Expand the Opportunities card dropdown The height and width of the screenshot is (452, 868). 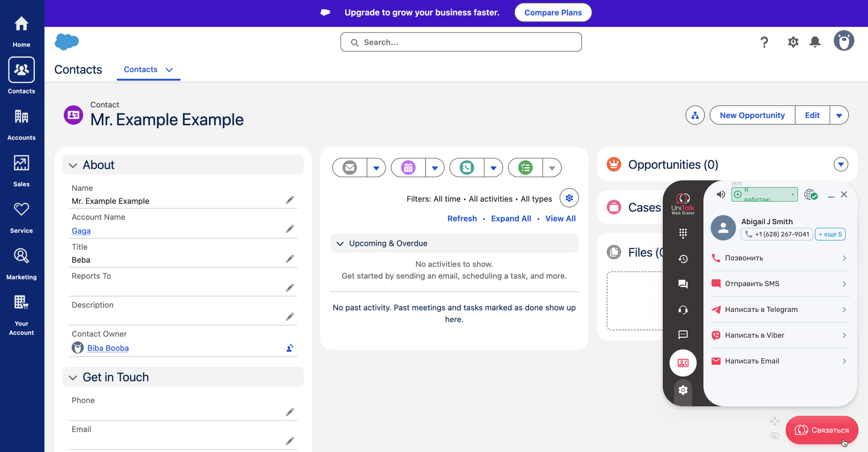coord(841,165)
